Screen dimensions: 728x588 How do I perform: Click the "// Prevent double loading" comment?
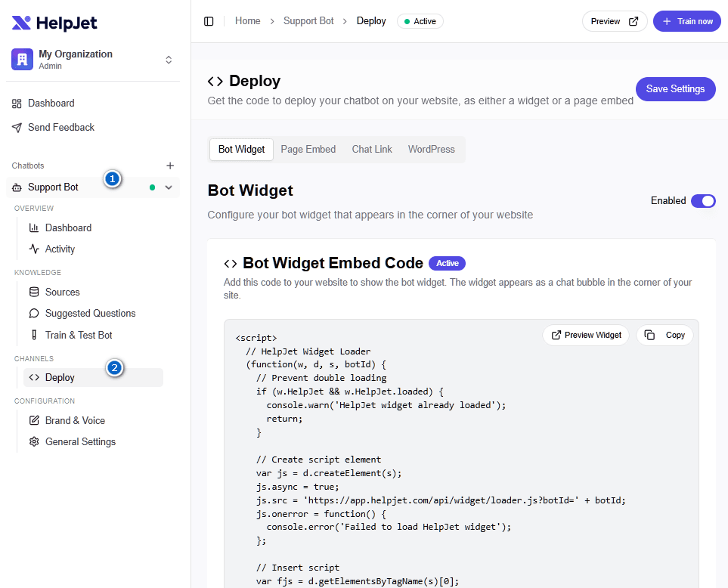pos(321,378)
